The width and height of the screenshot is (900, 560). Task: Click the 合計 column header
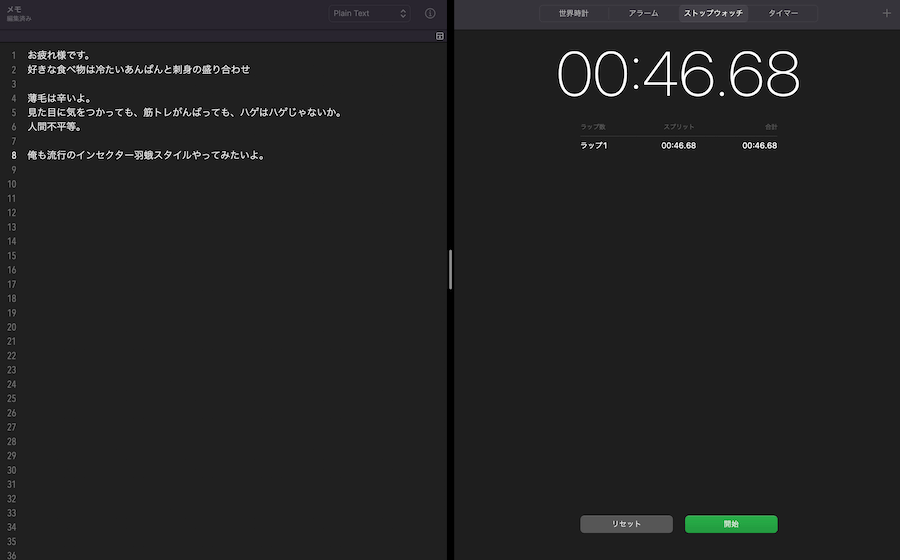click(x=769, y=127)
